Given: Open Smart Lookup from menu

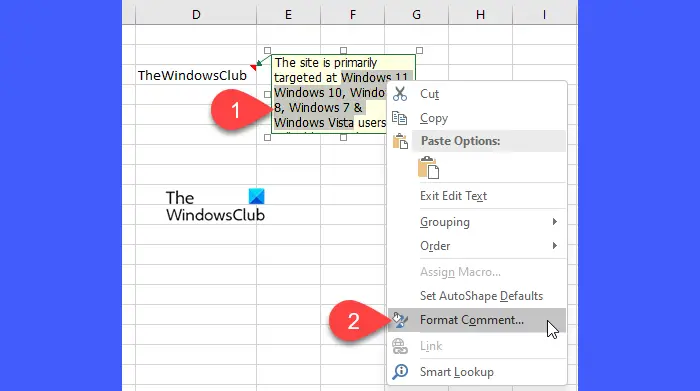Looking at the screenshot, I should pos(477,372).
